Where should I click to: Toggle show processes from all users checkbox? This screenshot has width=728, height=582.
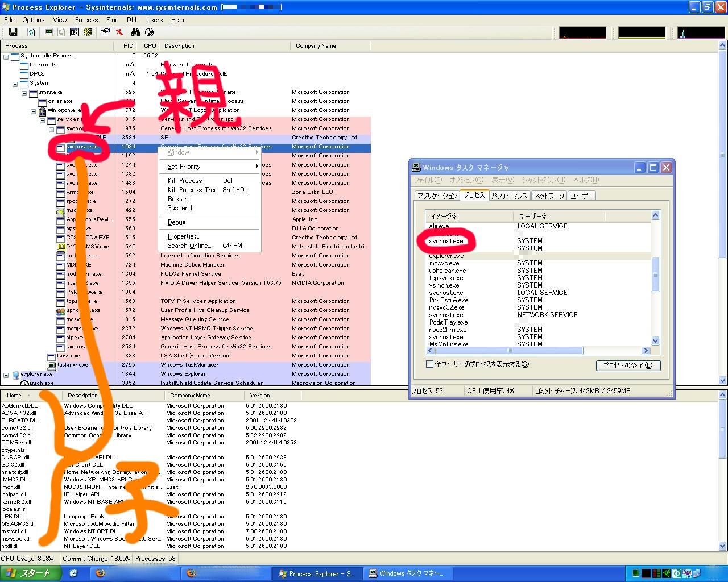click(x=430, y=364)
